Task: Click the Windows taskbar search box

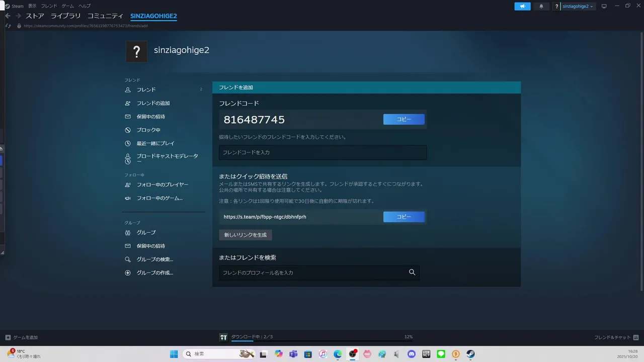Action: point(219,354)
